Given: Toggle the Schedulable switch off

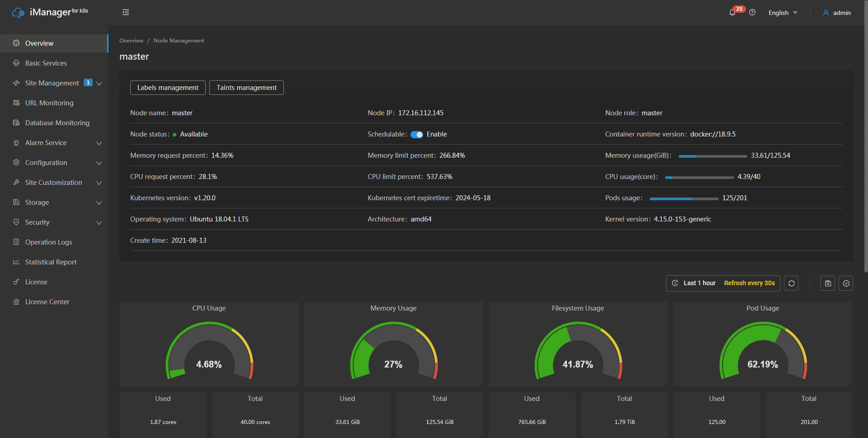Looking at the screenshot, I should click(x=416, y=135).
